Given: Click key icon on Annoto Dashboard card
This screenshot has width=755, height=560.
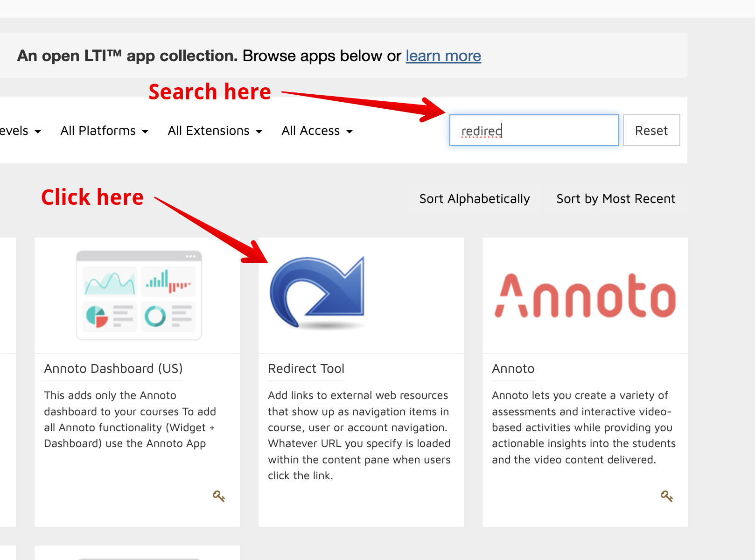Looking at the screenshot, I should [218, 496].
